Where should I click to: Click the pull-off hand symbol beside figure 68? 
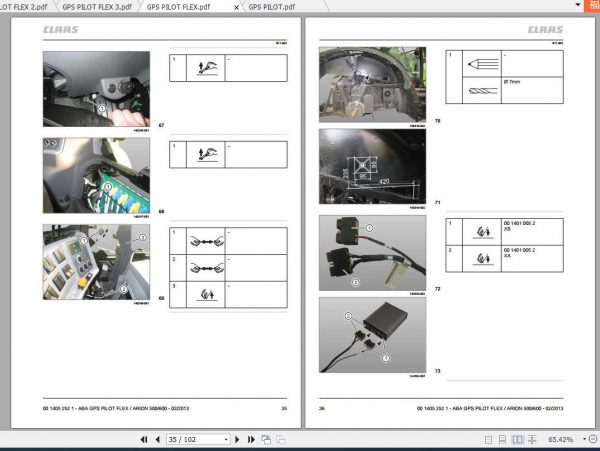click(207, 154)
